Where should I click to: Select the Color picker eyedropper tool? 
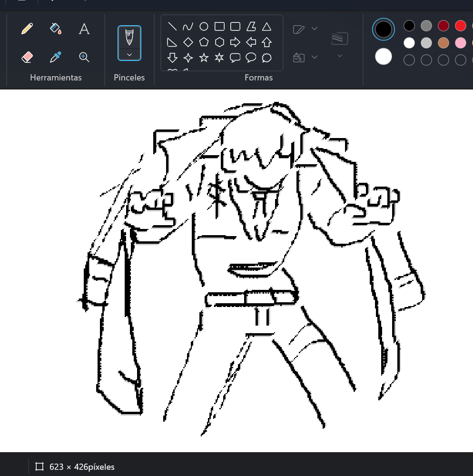click(x=56, y=57)
